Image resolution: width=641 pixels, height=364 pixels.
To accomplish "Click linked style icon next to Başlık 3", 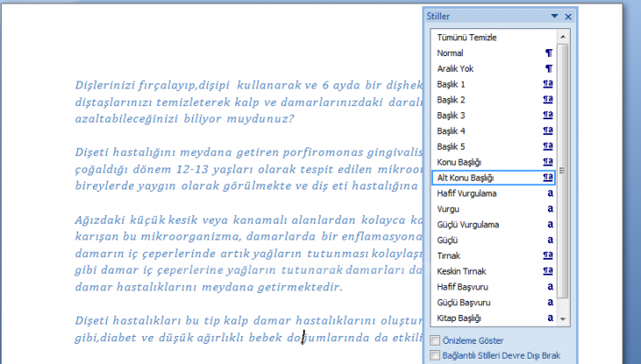I will click(548, 115).
